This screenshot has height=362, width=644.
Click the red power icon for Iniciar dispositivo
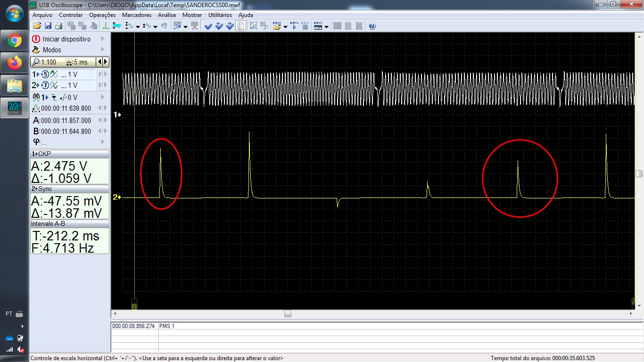(36, 39)
